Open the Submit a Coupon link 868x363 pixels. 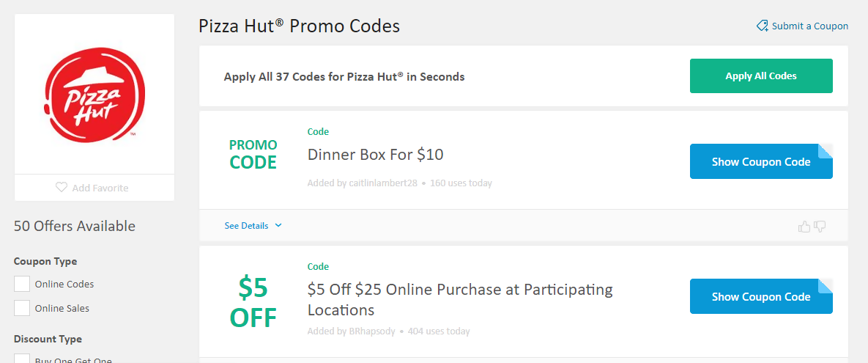coord(809,26)
